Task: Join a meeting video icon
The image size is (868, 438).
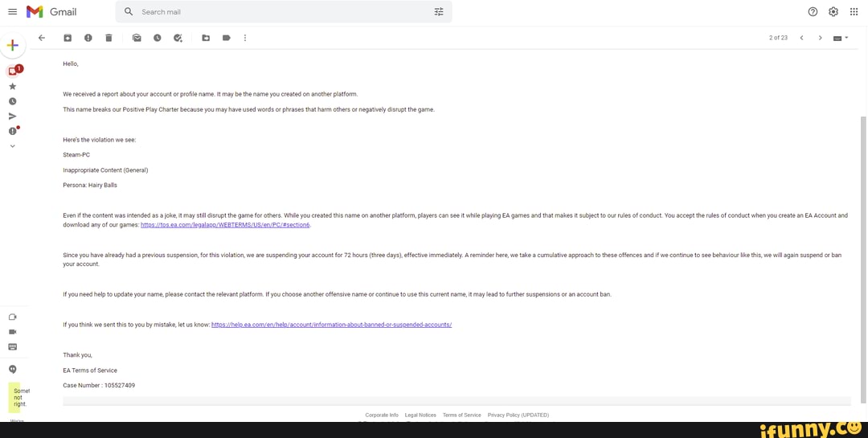Action: 12,332
